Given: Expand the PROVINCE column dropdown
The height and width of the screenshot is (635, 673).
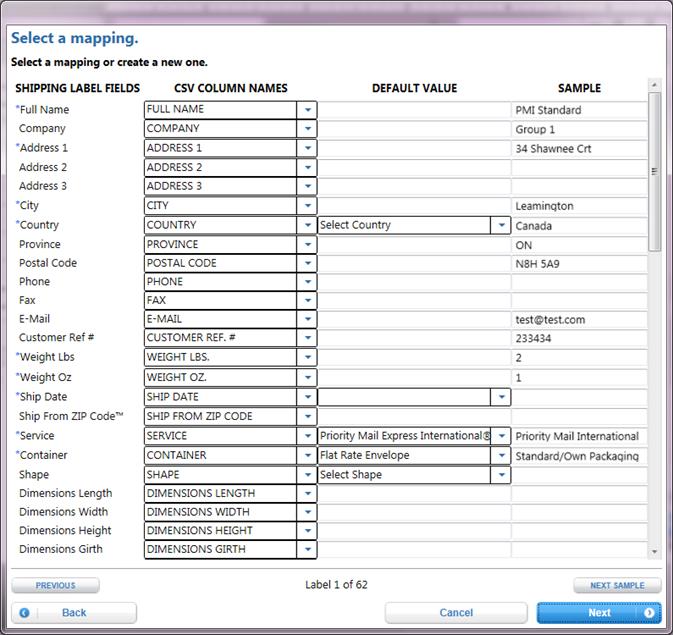Looking at the screenshot, I should (x=307, y=245).
